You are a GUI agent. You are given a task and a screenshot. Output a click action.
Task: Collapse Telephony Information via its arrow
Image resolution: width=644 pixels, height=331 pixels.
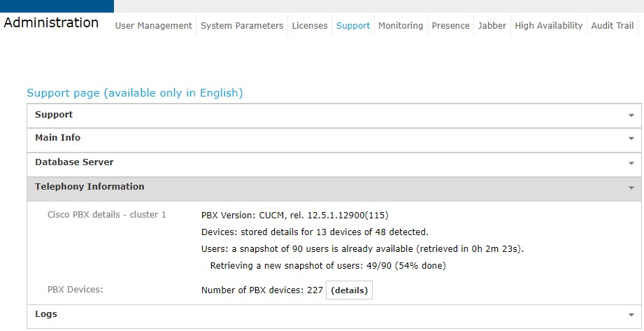click(631, 188)
